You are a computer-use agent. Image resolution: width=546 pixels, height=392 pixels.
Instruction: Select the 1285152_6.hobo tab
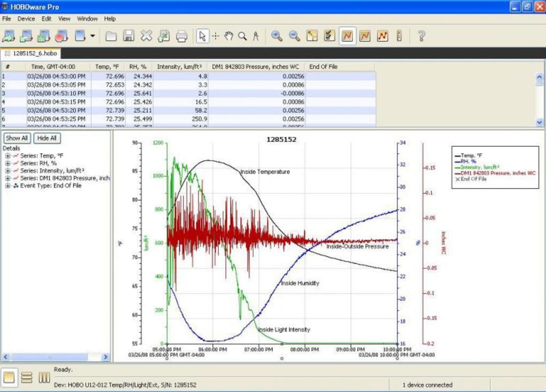[x=35, y=53]
